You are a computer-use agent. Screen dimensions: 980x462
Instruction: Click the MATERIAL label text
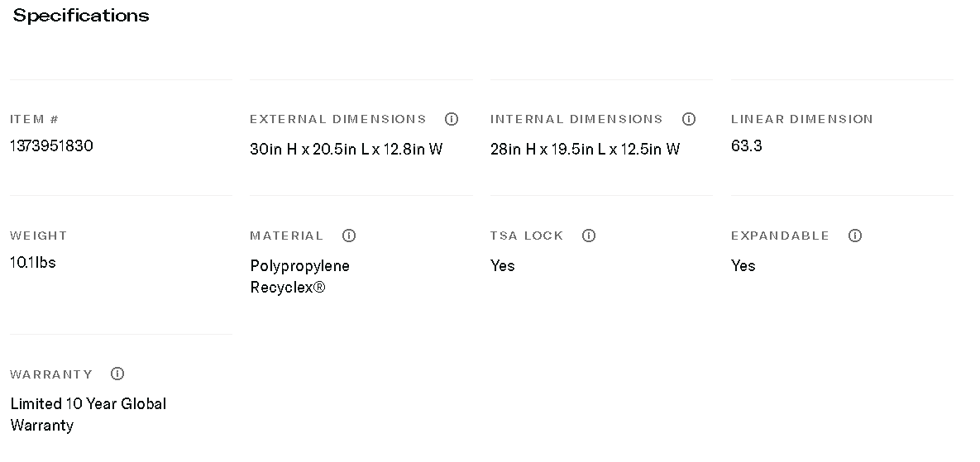[x=286, y=236]
